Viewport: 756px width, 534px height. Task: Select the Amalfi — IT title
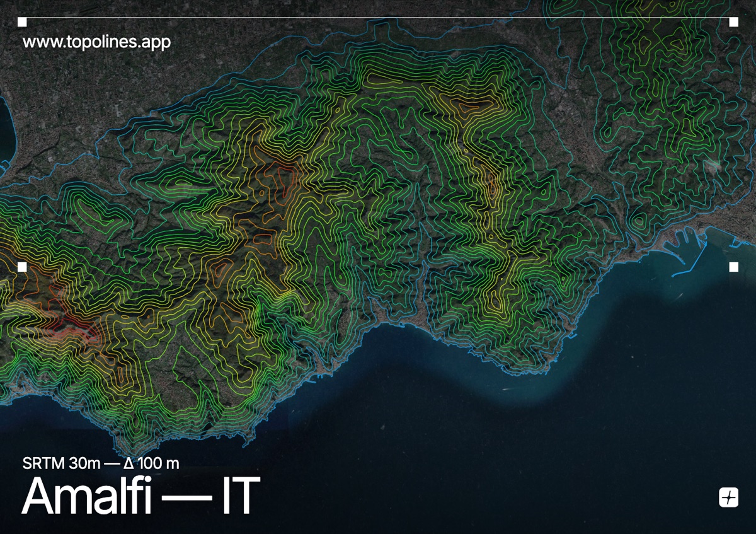click(140, 497)
